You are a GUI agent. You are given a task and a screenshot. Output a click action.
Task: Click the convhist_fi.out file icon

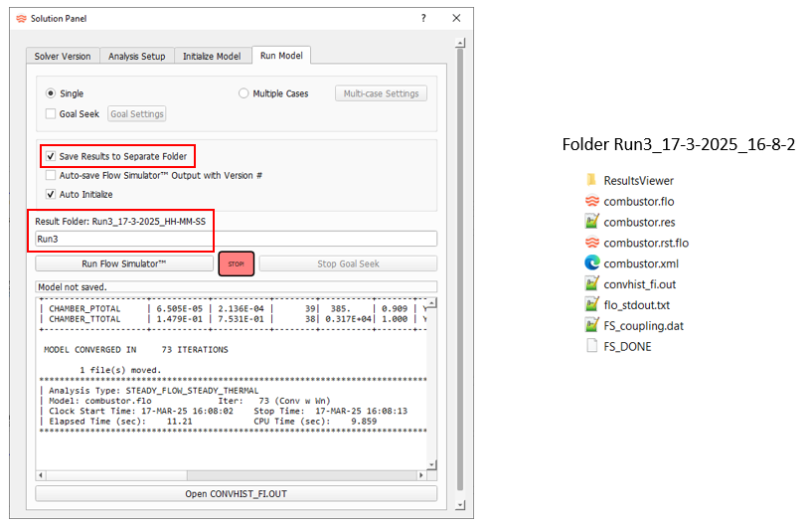coord(592,284)
